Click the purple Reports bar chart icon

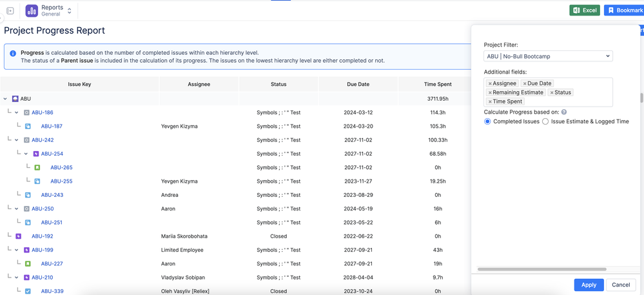pyautogui.click(x=32, y=11)
